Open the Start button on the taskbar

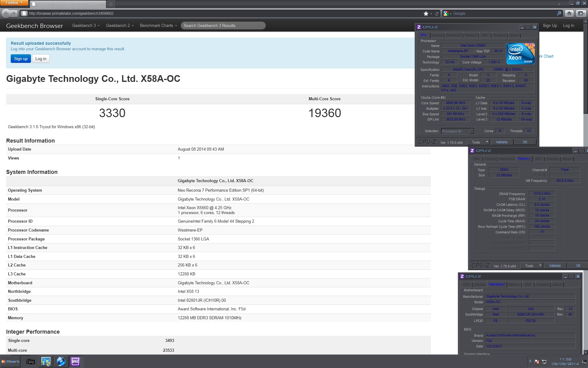point(10,362)
